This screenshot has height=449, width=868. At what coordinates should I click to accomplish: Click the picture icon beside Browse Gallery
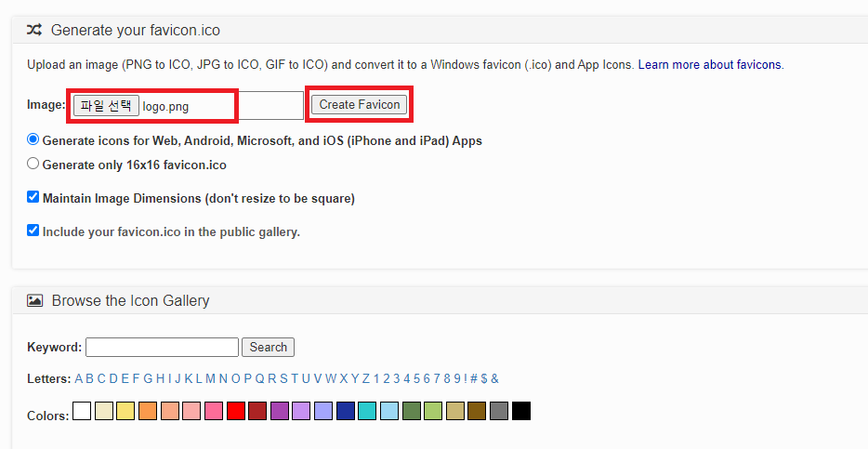pos(34,300)
